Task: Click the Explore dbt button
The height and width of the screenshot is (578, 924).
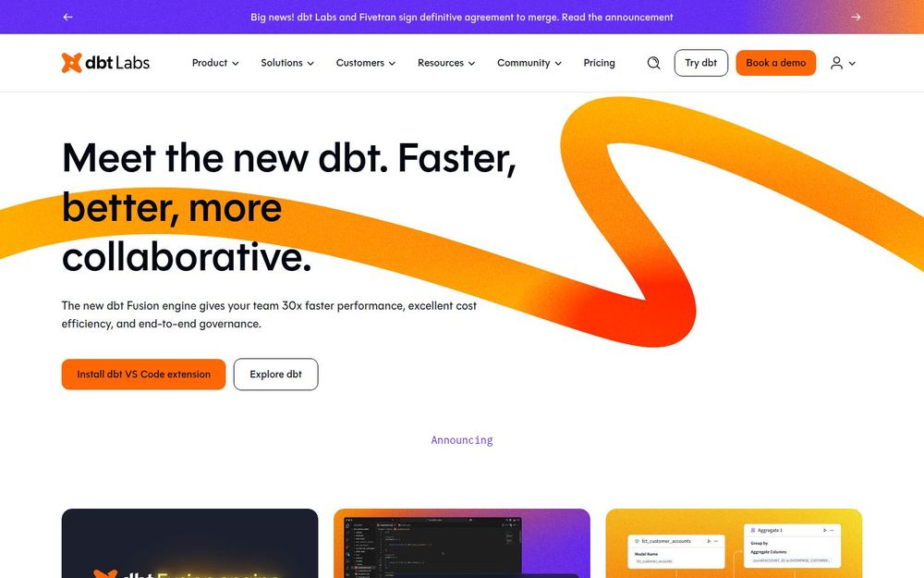Action: [x=275, y=374]
